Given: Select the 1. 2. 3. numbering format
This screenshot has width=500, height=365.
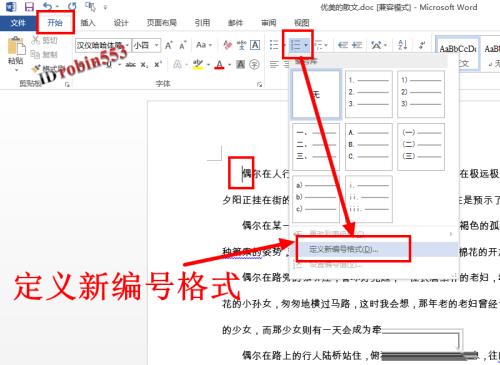Looking at the screenshot, I should 368,94.
